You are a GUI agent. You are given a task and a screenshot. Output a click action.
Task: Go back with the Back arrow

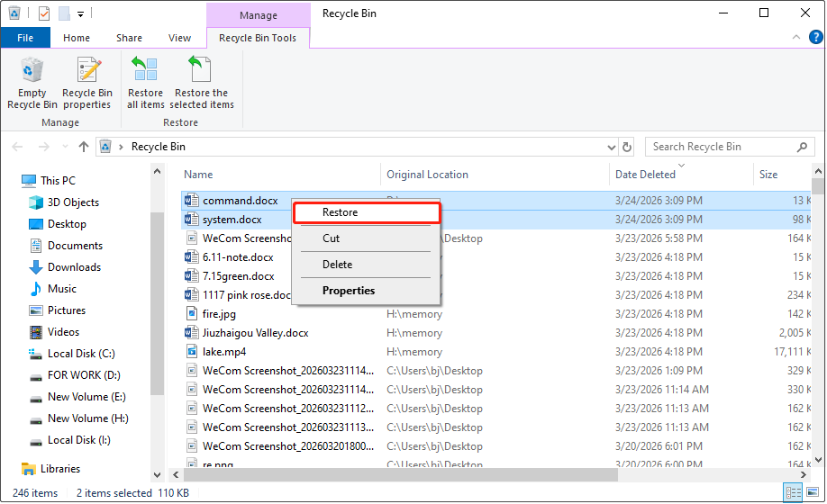[17, 147]
